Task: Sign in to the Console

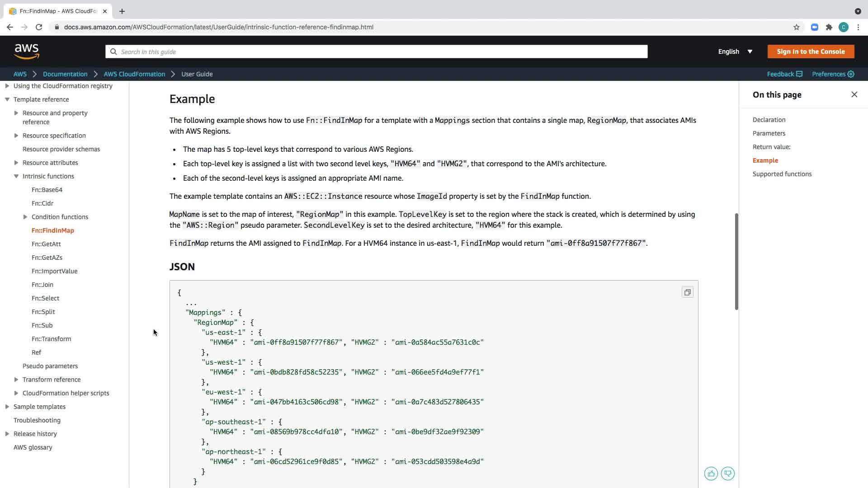Action: click(x=810, y=52)
